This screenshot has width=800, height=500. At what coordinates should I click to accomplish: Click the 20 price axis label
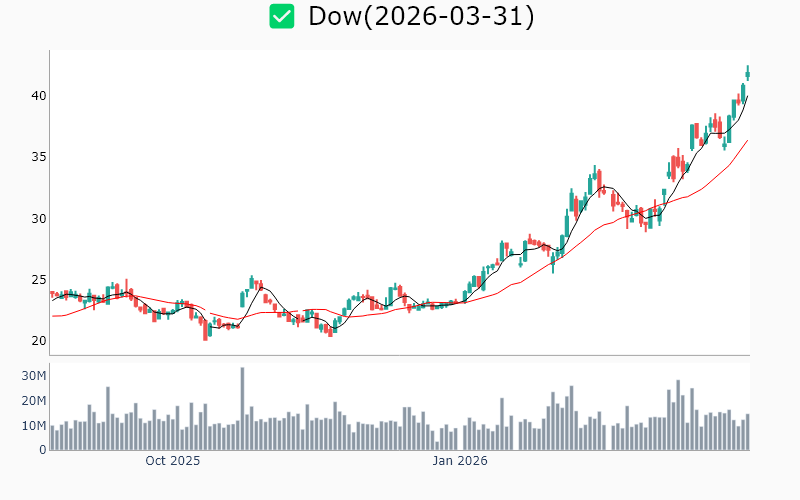(x=36, y=341)
